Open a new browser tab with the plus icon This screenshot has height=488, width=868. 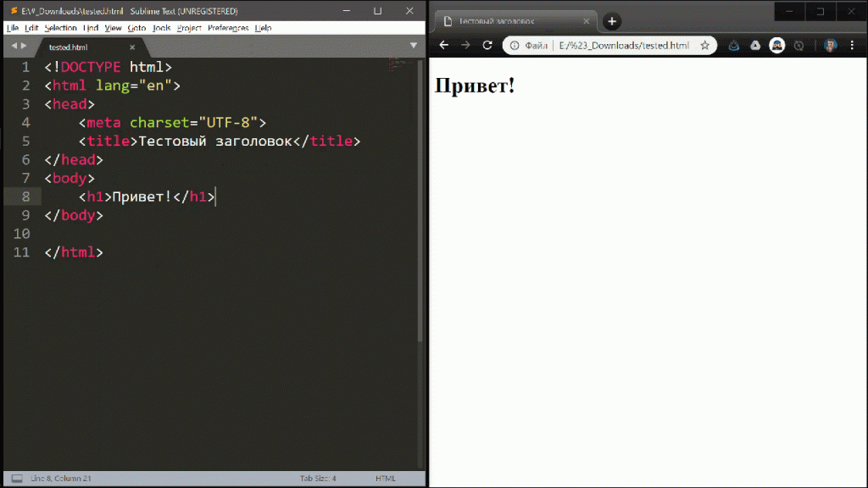(x=611, y=21)
